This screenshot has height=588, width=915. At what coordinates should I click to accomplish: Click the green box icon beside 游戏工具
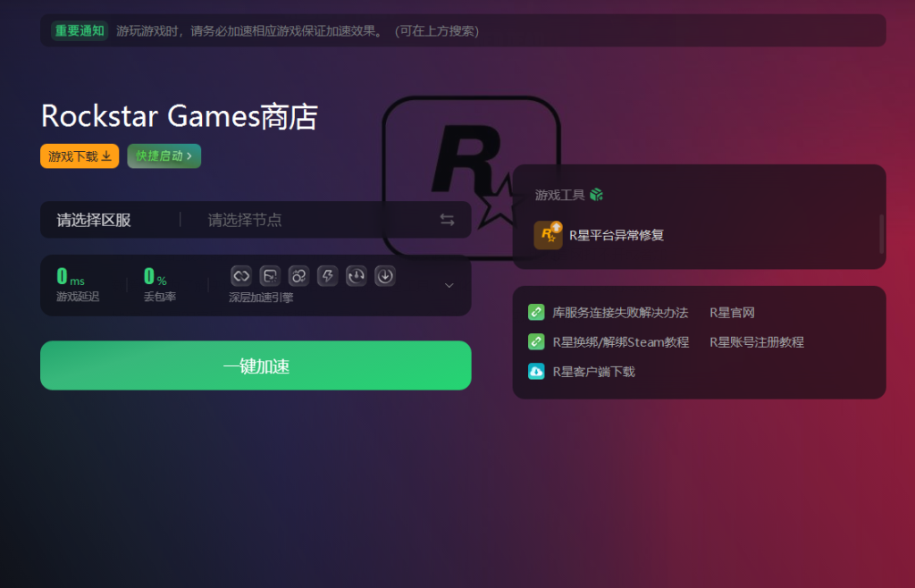pos(596,194)
